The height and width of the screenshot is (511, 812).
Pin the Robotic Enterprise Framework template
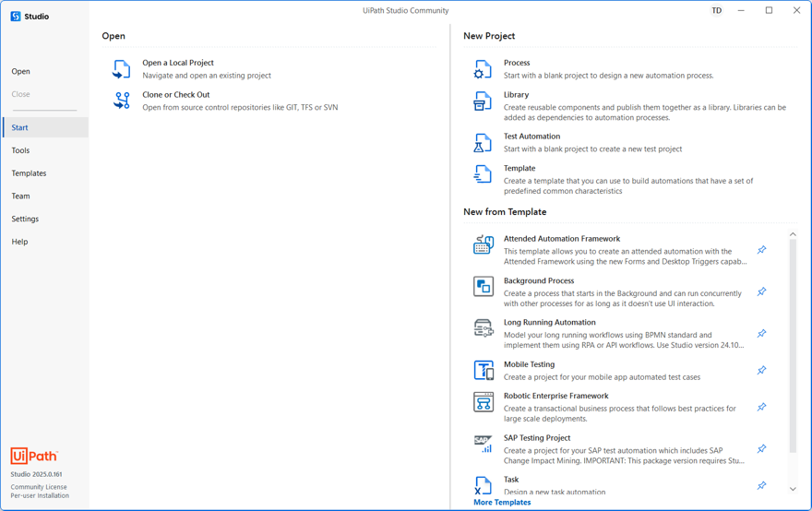(x=761, y=408)
